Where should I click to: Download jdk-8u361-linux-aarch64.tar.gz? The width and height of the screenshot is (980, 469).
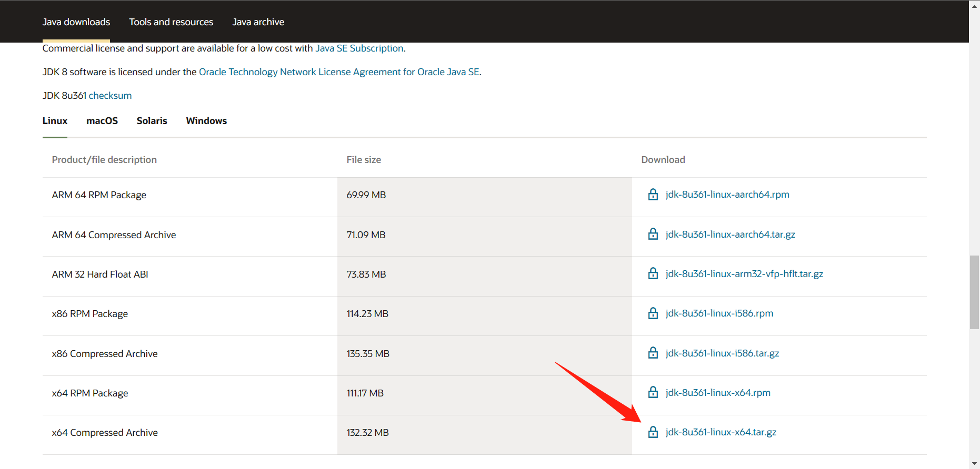point(731,234)
